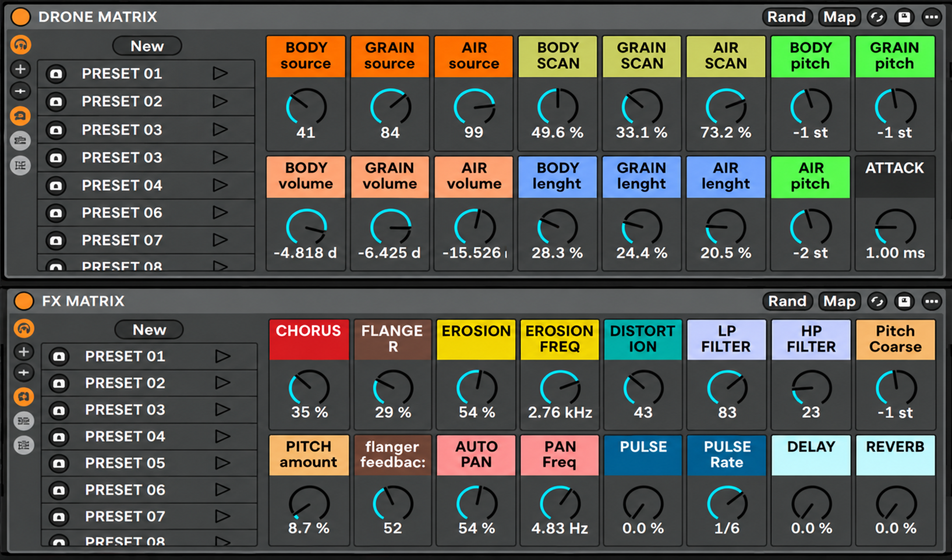Click the ATTACK knob showing 1.00 ms
952x560 pixels.
895,228
